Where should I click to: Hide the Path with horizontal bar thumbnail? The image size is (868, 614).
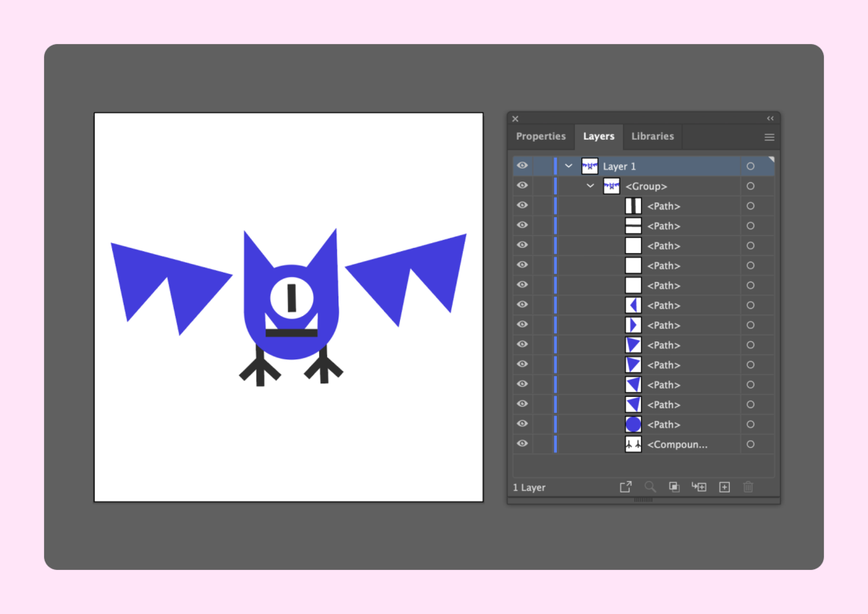tap(522, 226)
